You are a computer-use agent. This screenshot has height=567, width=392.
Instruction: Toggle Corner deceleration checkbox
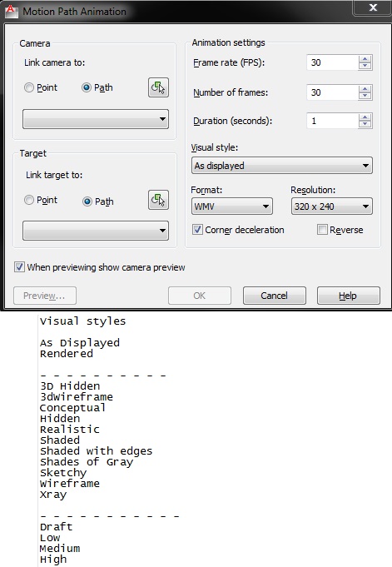pyautogui.click(x=197, y=230)
